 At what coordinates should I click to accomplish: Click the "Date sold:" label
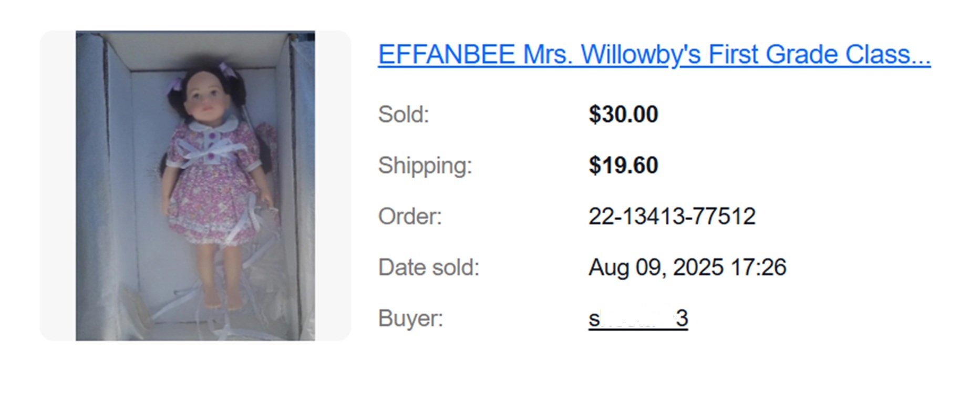click(x=429, y=267)
